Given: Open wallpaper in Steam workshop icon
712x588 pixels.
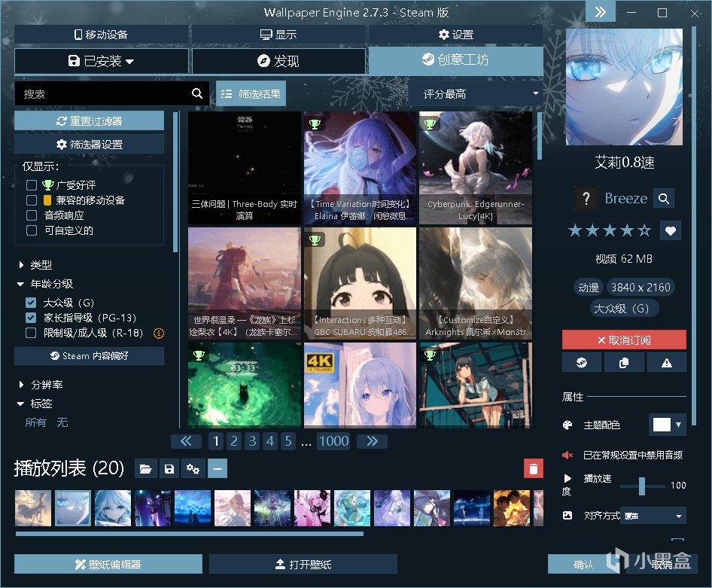Looking at the screenshot, I should (x=581, y=363).
